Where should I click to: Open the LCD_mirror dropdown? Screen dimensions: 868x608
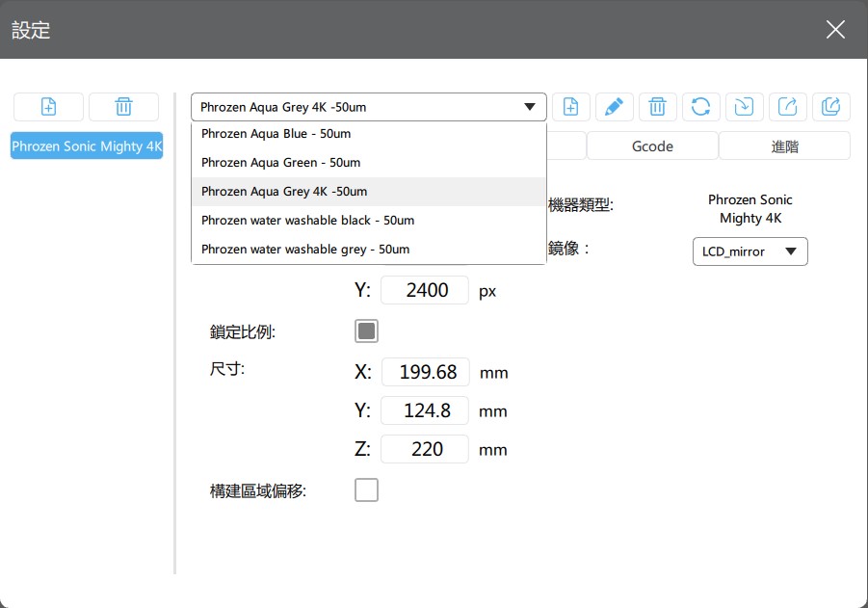point(750,251)
